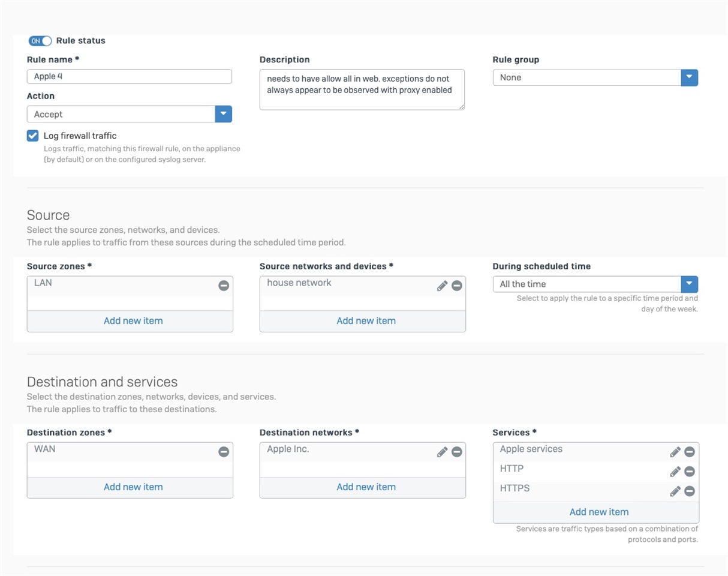Add new item to Destination networks
Viewport: 728px width, 576px height.
[366, 487]
